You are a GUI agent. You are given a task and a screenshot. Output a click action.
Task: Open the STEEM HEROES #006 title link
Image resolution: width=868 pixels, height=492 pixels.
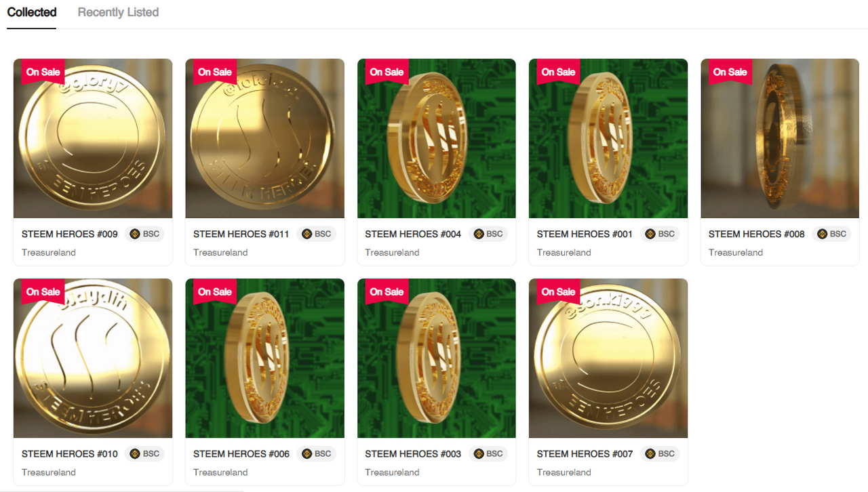coord(241,454)
